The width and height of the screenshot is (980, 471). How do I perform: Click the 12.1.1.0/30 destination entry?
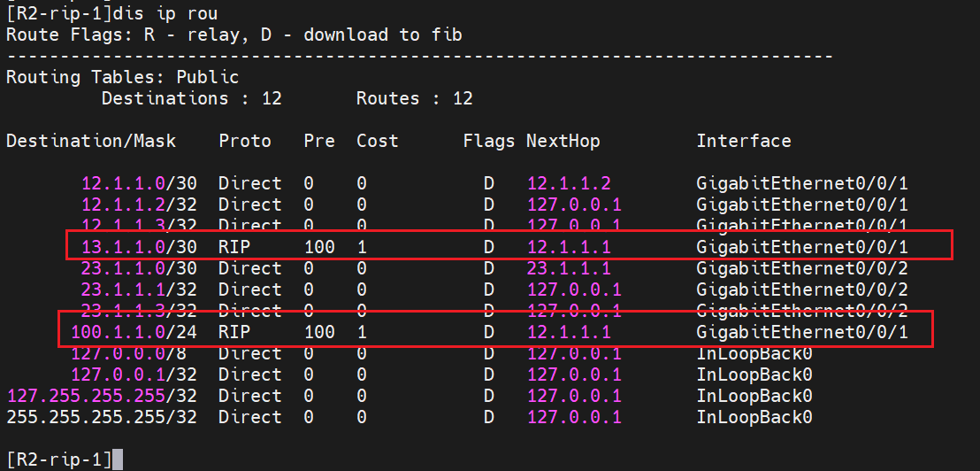139,183
